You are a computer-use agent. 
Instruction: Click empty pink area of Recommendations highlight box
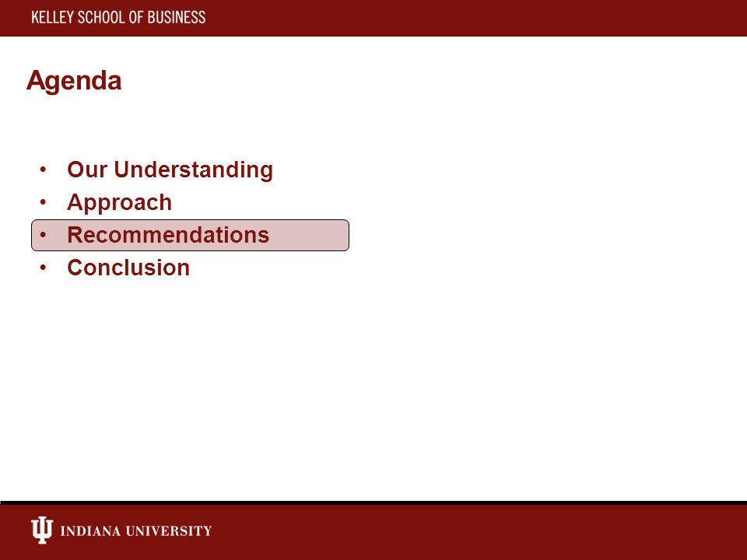point(310,235)
